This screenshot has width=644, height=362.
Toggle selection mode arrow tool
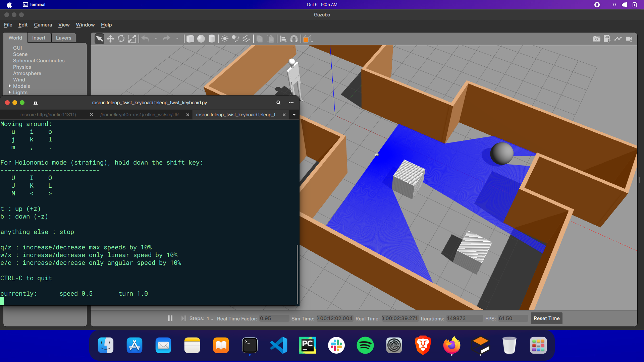[x=99, y=39]
